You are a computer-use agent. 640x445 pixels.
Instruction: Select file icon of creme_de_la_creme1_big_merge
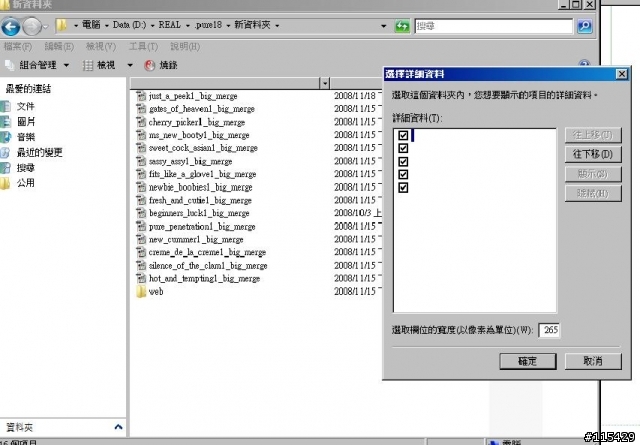pos(141,252)
